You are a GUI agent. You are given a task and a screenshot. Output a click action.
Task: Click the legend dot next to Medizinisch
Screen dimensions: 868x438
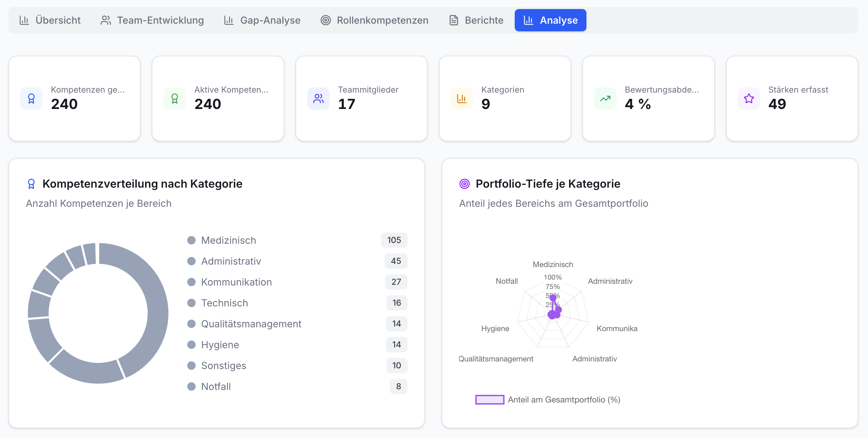coord(191,240)
